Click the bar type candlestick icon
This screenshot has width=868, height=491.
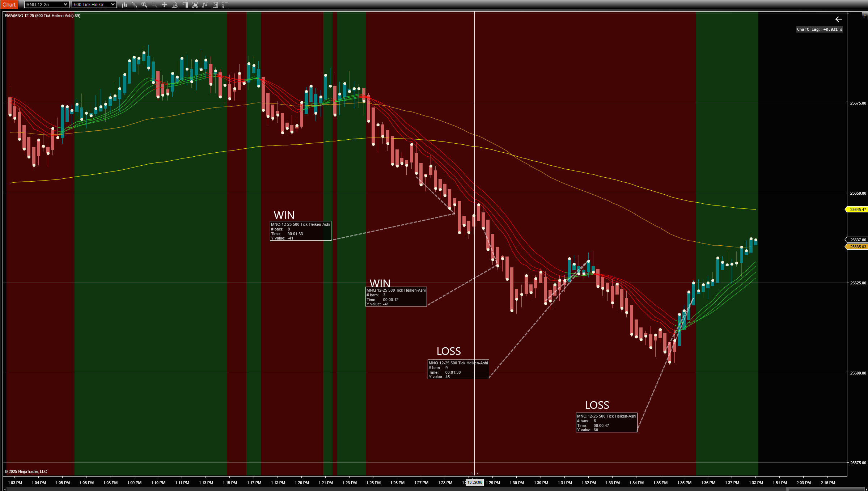[124, 5]
